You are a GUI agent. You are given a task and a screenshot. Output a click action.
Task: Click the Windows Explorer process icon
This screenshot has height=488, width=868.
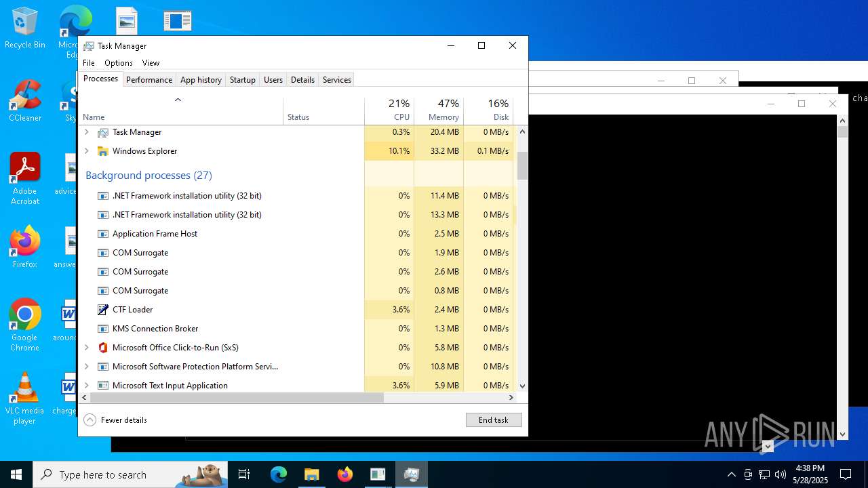coord(103,151)
